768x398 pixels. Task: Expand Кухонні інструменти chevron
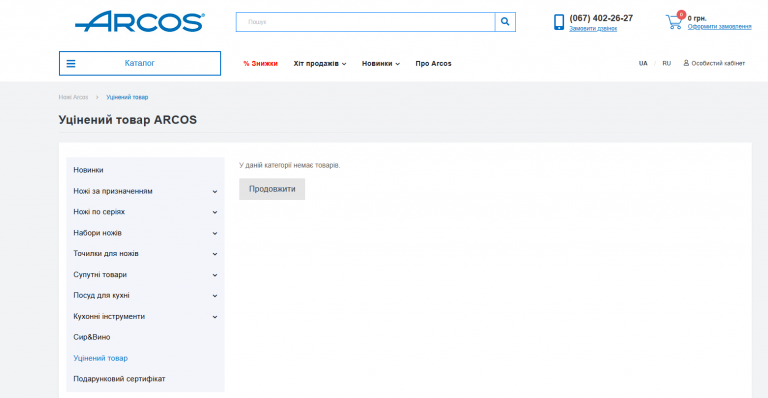click(x=215, y=317)
